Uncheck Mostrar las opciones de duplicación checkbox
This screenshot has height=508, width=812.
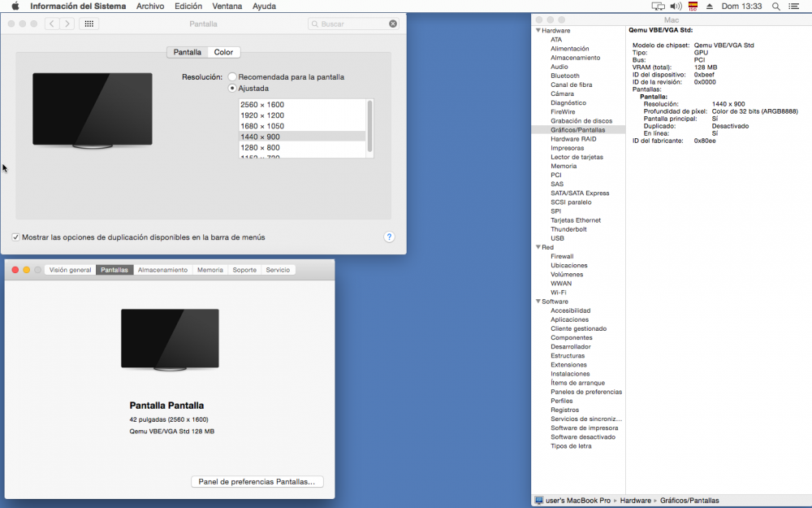[15, 237]
